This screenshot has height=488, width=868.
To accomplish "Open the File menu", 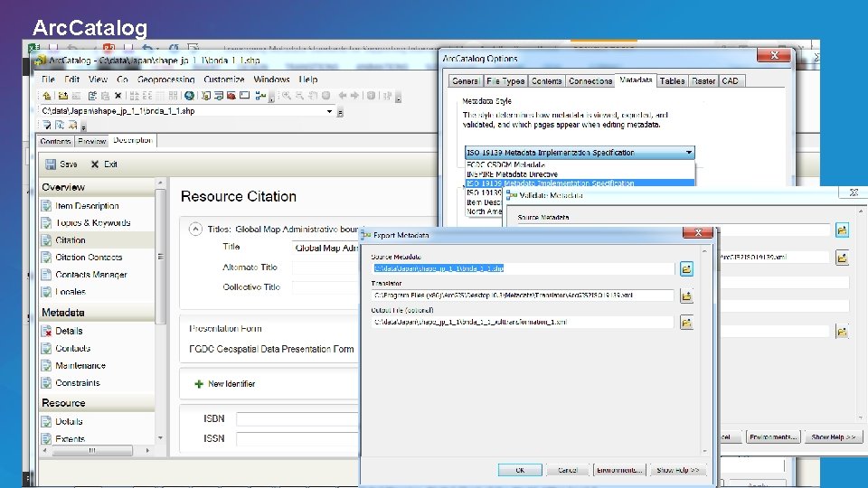I will pyautogui.click(x=48, y=80).
